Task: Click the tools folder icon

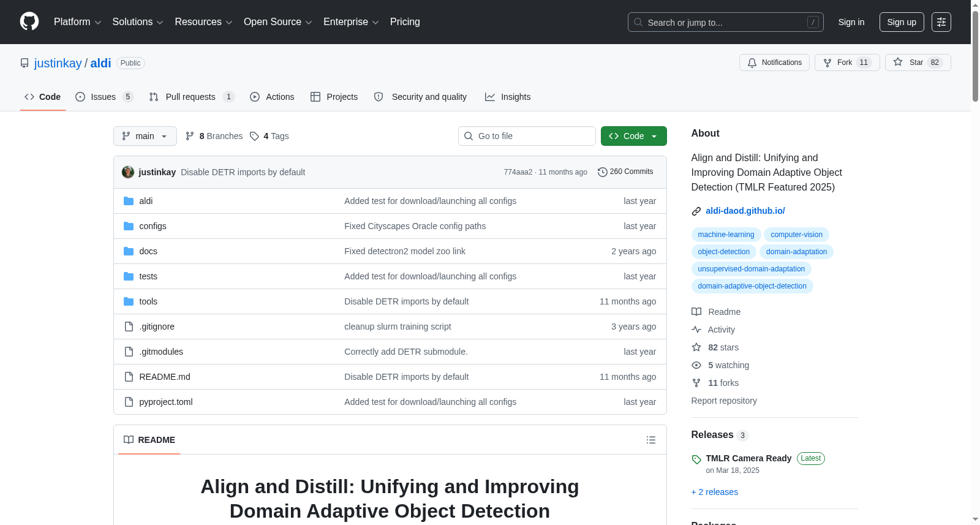Action: (129, 301)
